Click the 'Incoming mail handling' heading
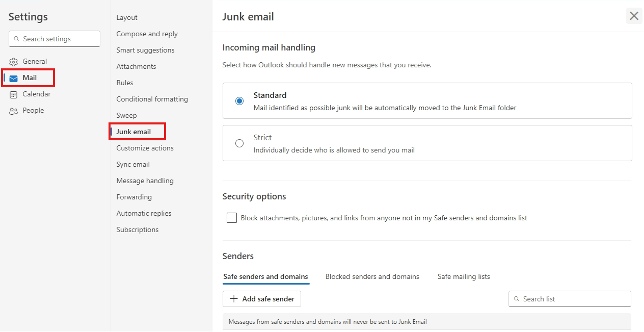Image resolution: width=644 pixels, height=332 pixels. 269,47
